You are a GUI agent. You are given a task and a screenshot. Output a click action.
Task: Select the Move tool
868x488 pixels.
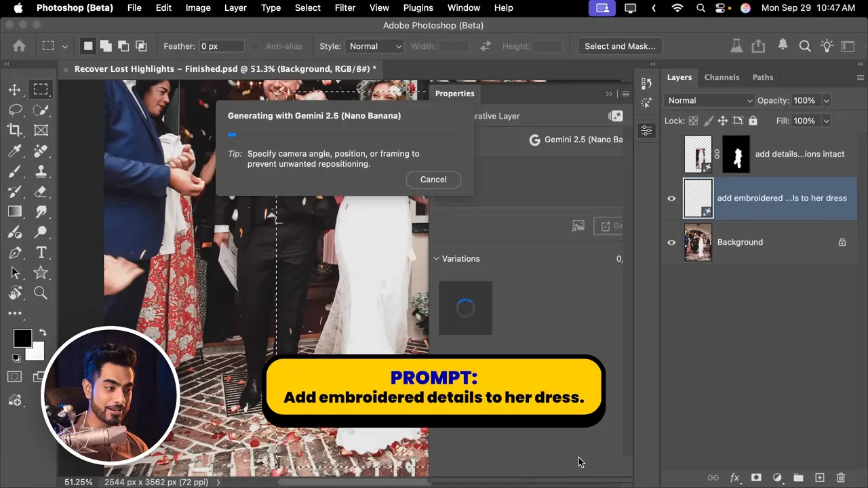(14, 89)
